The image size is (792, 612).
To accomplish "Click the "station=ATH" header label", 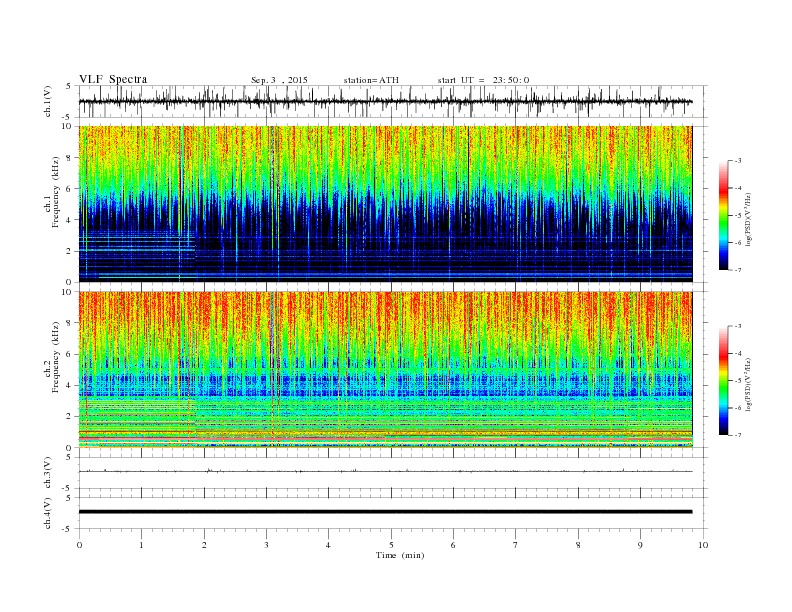I will pyautogui.click(x=371, y=80).
